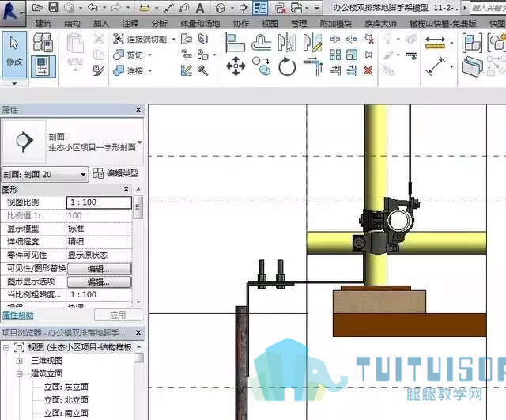Image resolution: width=506 pixels, height=420 pixels.
Task: Click the Unpin tool icon
Action: [x=368, y=40]
